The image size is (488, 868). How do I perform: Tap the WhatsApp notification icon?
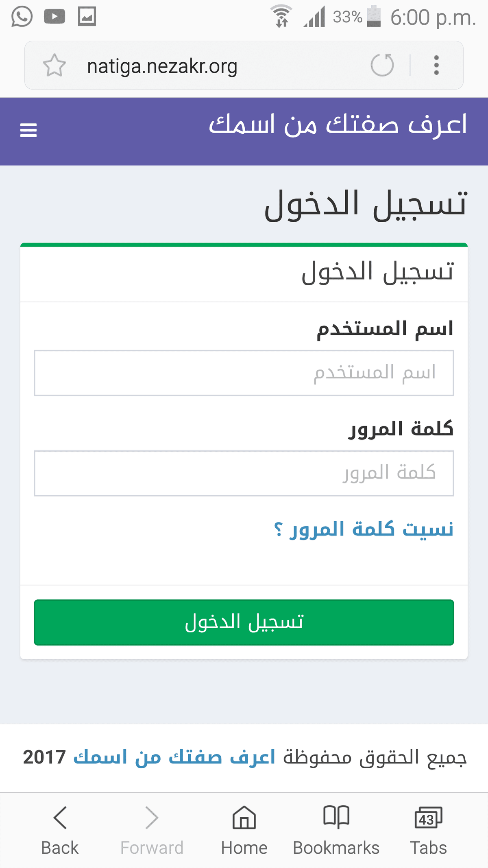(22, 17)
